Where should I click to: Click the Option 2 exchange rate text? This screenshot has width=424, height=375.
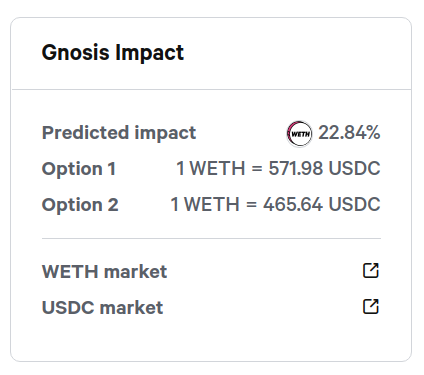coord(275,204)
